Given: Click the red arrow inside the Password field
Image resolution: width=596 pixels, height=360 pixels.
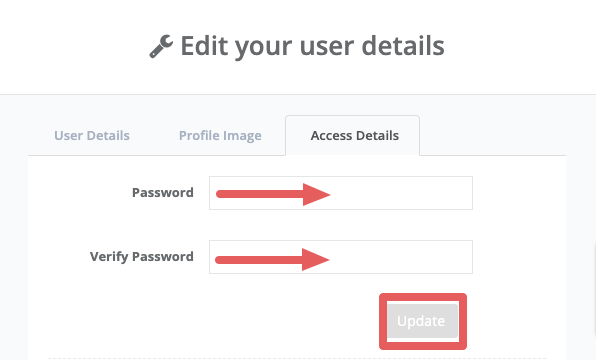Looking at the screenshot, I should click(273, 194).
